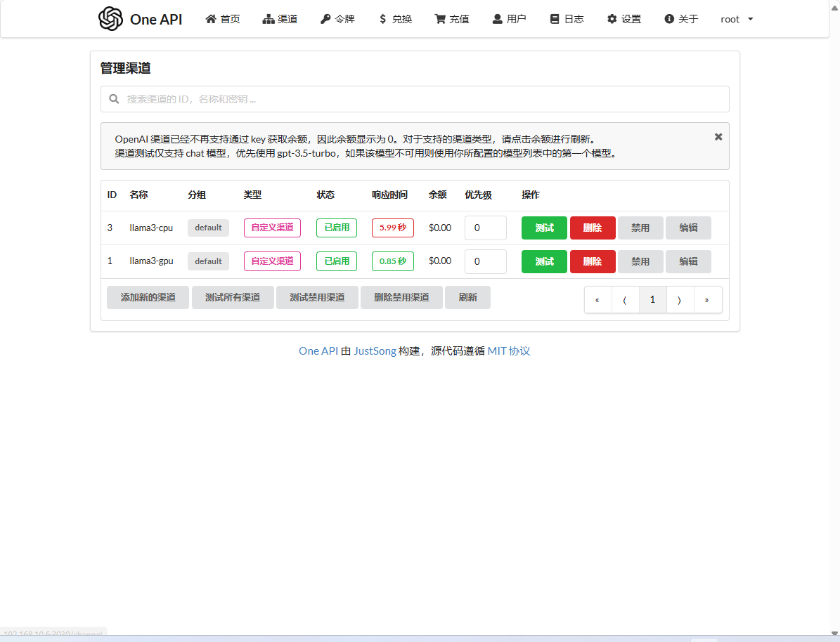Open the JustSong link in footer

click(x=375, y=351)
